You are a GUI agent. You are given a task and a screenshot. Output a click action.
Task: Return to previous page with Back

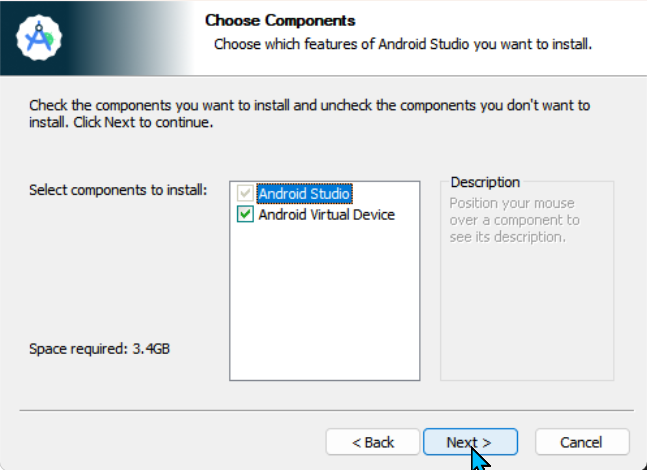click(373, 442)
